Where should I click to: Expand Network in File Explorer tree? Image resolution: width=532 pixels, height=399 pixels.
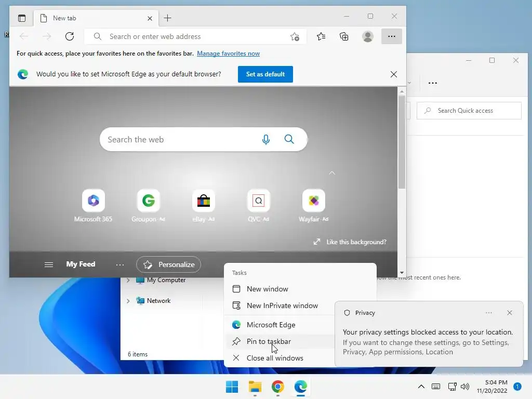coord(128,301)
